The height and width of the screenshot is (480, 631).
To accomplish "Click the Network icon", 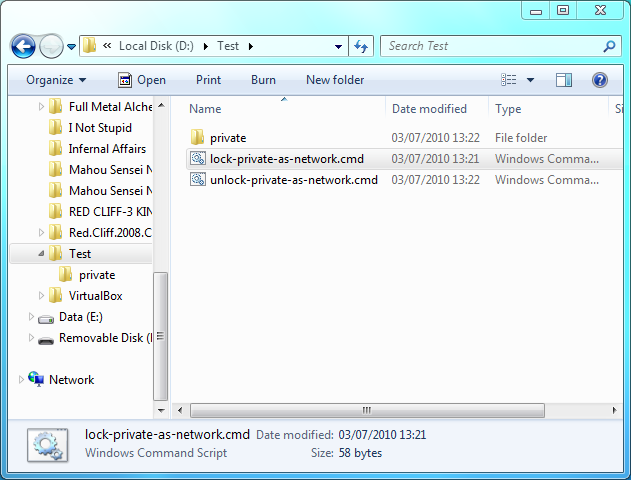I will (x=36, y=379).
